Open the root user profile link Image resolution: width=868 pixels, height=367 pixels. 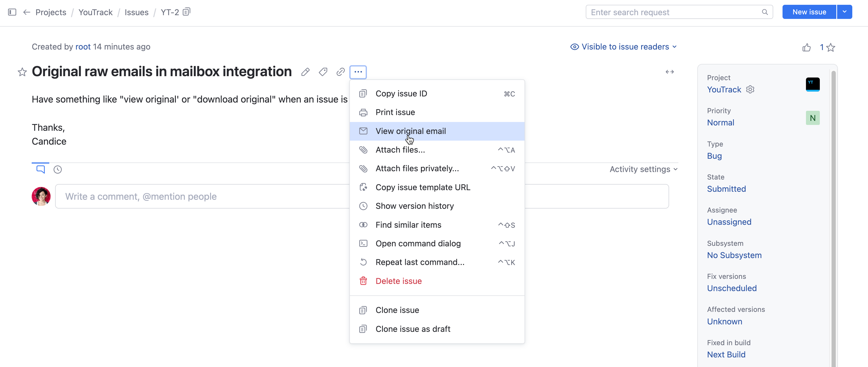coord(83,47)
